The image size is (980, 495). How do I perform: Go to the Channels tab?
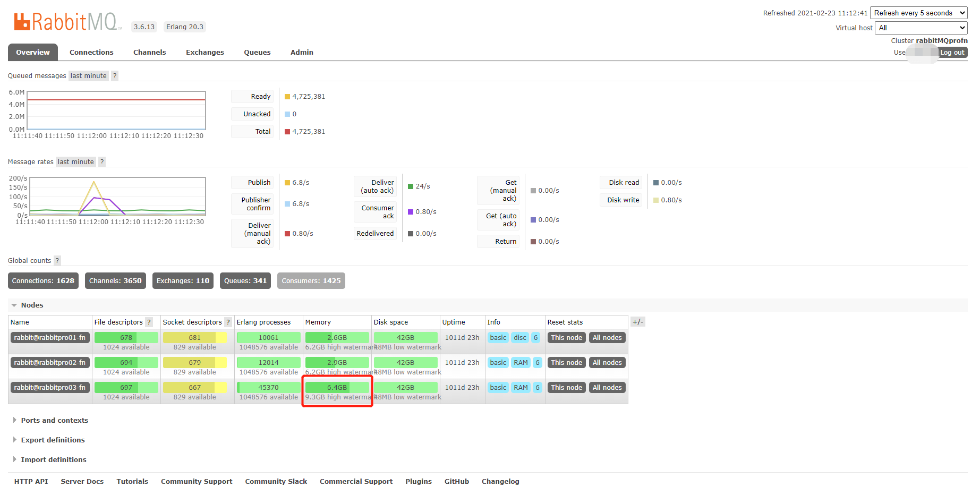tap(150, 53)
